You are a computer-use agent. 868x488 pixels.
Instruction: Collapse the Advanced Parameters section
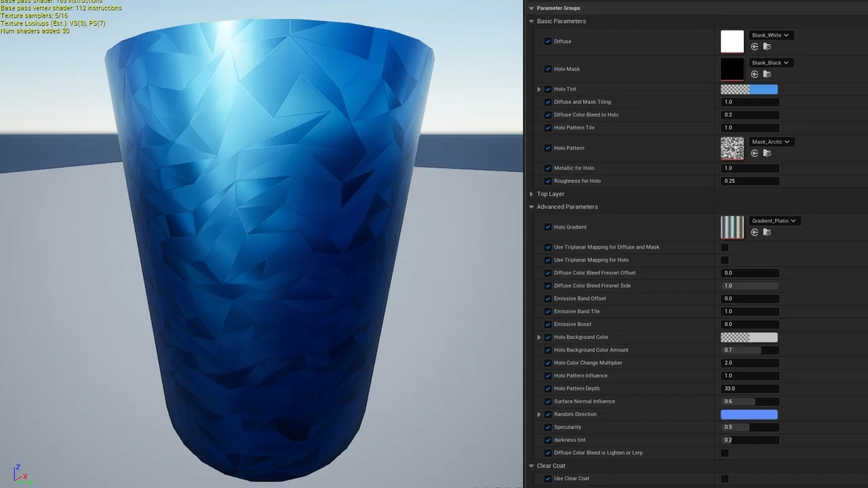[532, 207]
